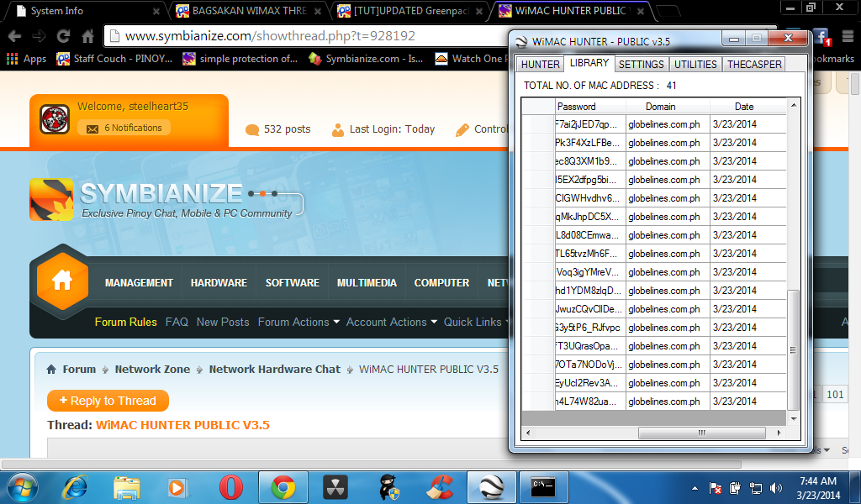Open the Network Hardware Chat breadcrumb
The width and height of the screenshot is (861, 504).
point(275,369)
